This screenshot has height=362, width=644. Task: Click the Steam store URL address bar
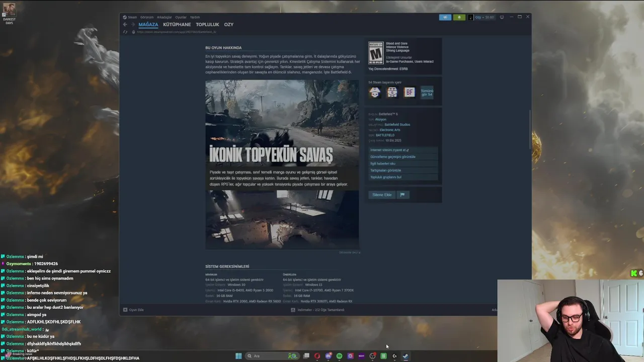click(176, 32)
